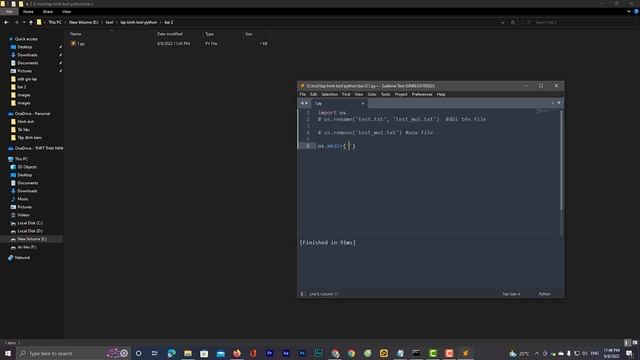Open the Edit menu in Sublime Text
Screen dimensions: 640x360
click(313, 94)
